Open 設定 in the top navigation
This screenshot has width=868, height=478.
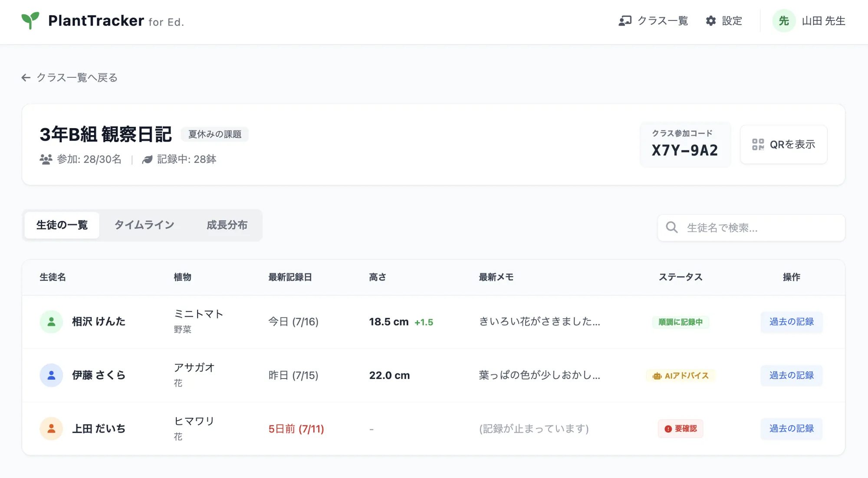pyautogui.click(x=724, y=20)
